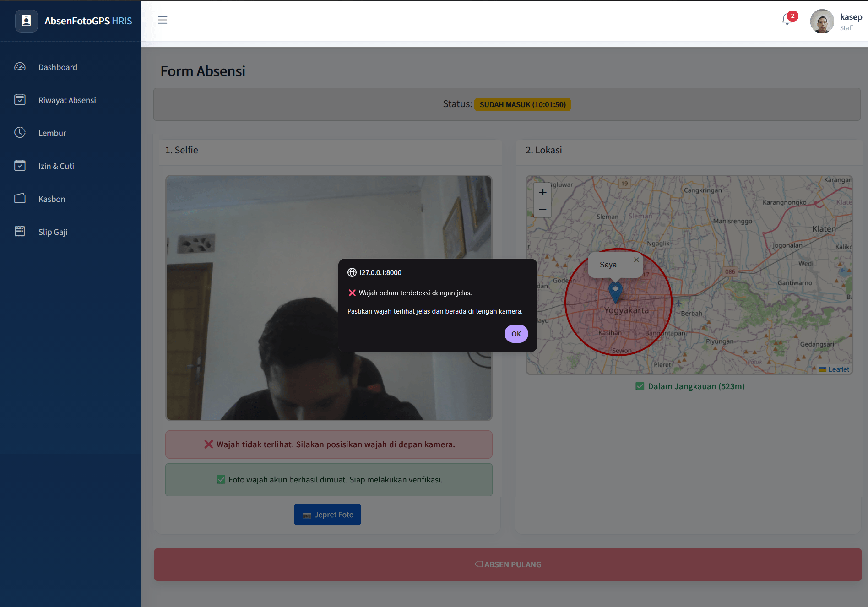
Task: Click the Dashboard gauge icon
Action: (20, 67)
